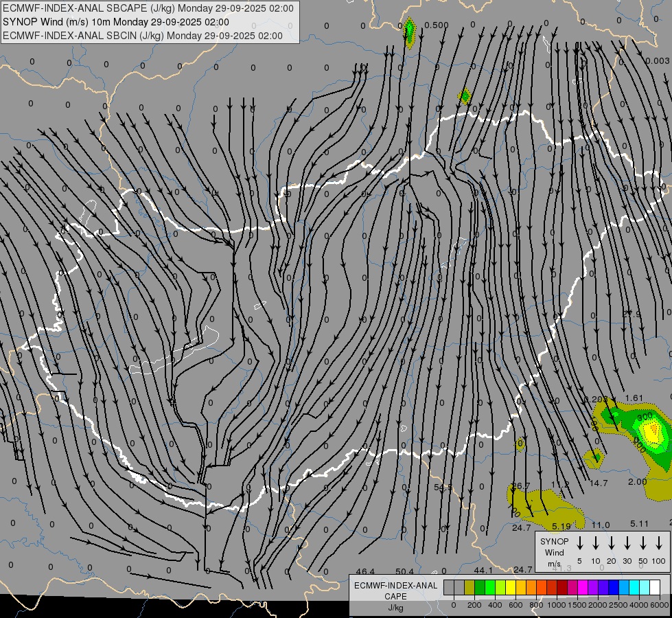Click the 54.5 value on the map

pyautogui.click(x=443, y=488)
